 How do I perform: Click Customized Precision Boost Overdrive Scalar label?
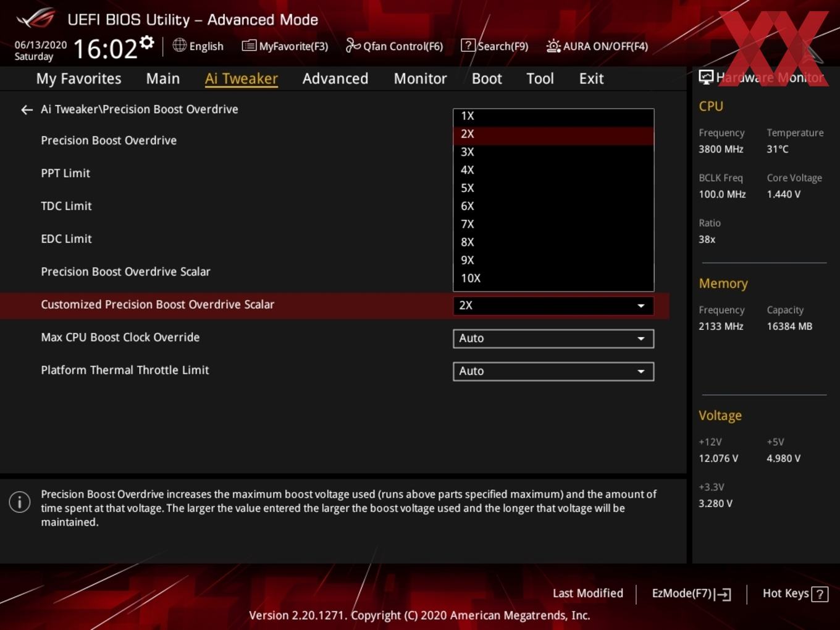tap(157, 304)
